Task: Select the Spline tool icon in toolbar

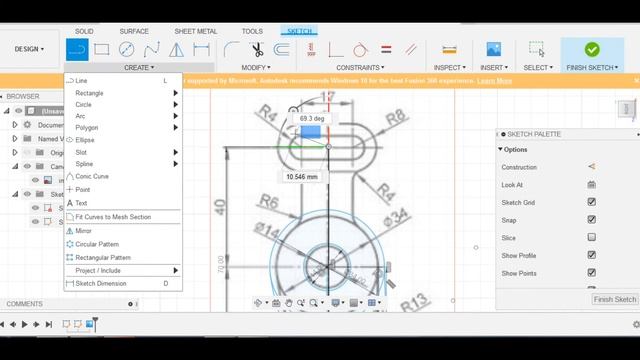Action: pyautogui.click(x=151, y=50)
